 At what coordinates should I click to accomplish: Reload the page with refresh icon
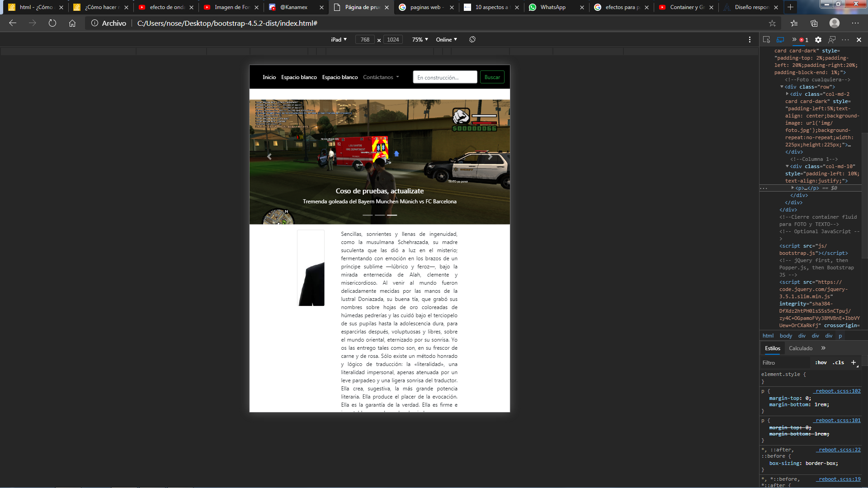[x=52, y=23]
